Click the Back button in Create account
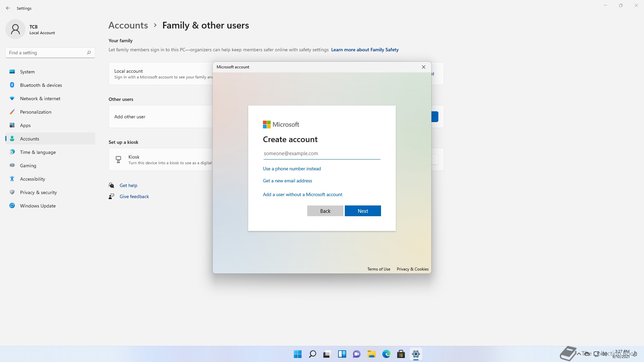644x362 pixels. click(325, 211)
